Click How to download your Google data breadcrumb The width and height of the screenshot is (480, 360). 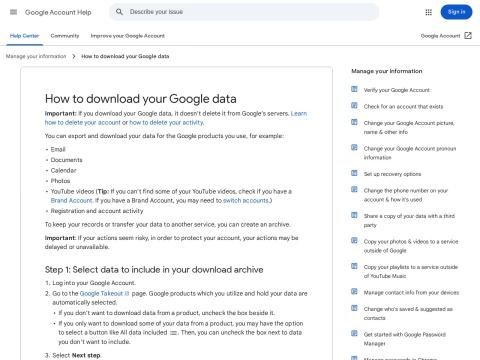coord(125,56)
